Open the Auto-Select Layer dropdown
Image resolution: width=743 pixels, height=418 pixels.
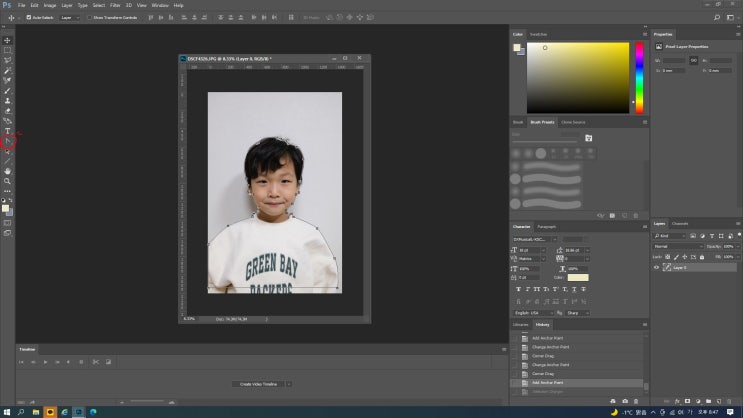[68, 17]
